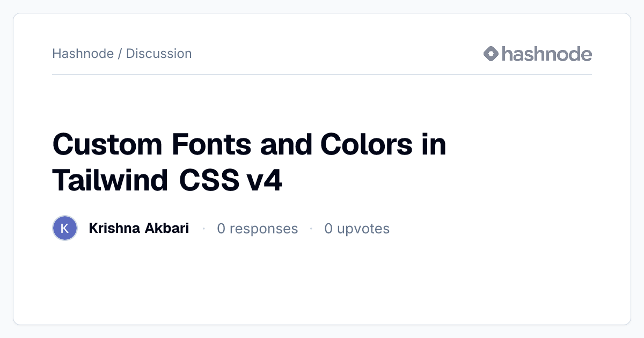Select the title line 'Custom Fonts and Colors in'

250,145
